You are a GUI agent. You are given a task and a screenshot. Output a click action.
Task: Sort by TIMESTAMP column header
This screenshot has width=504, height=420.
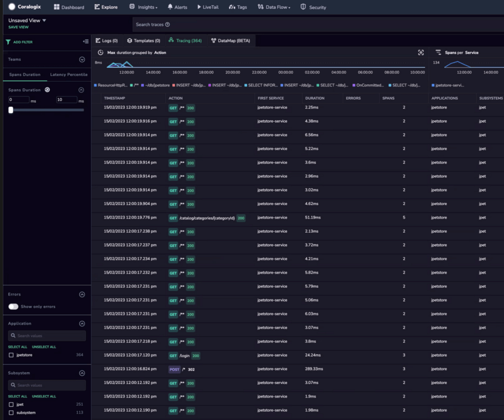[114, 98]
